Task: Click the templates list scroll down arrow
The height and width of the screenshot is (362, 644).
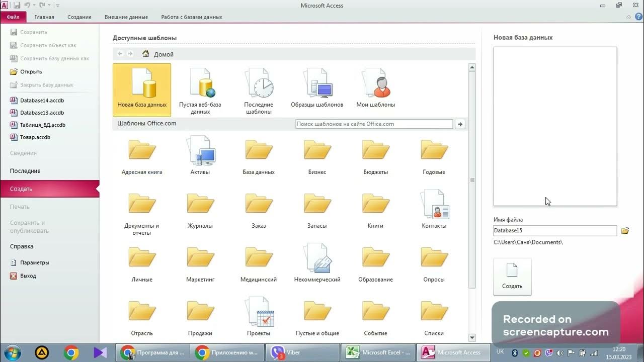Action: click(472, 338)
